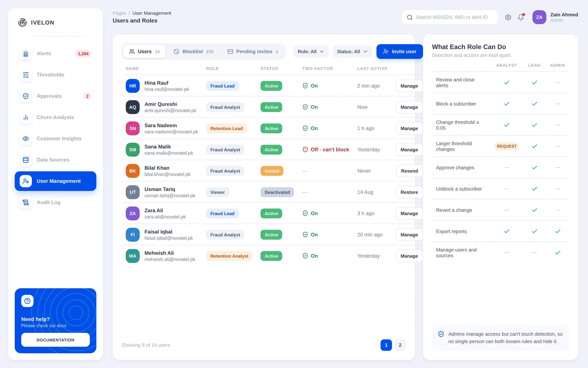This screenshot has height=368, width=588.
Task: Click the Retention Lead role tag for Sara Nadeem
Action: (x=226, y=128)
